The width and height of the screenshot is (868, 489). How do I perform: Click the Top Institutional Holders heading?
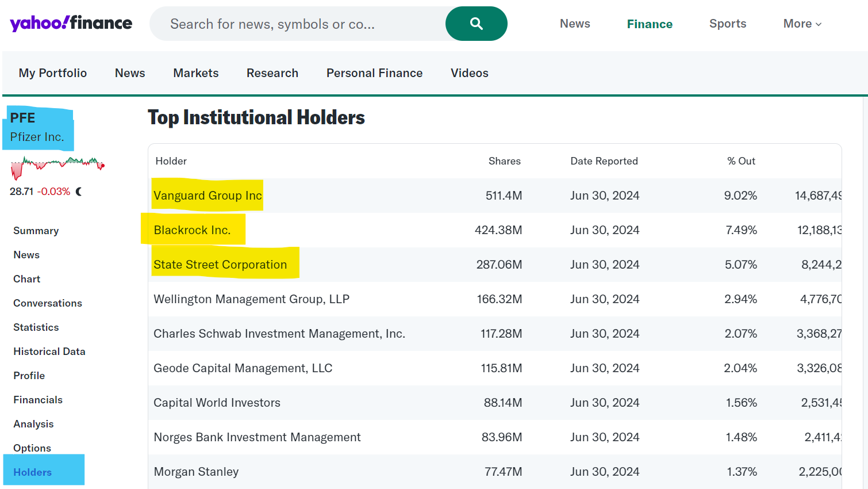[x=256, y=117]
